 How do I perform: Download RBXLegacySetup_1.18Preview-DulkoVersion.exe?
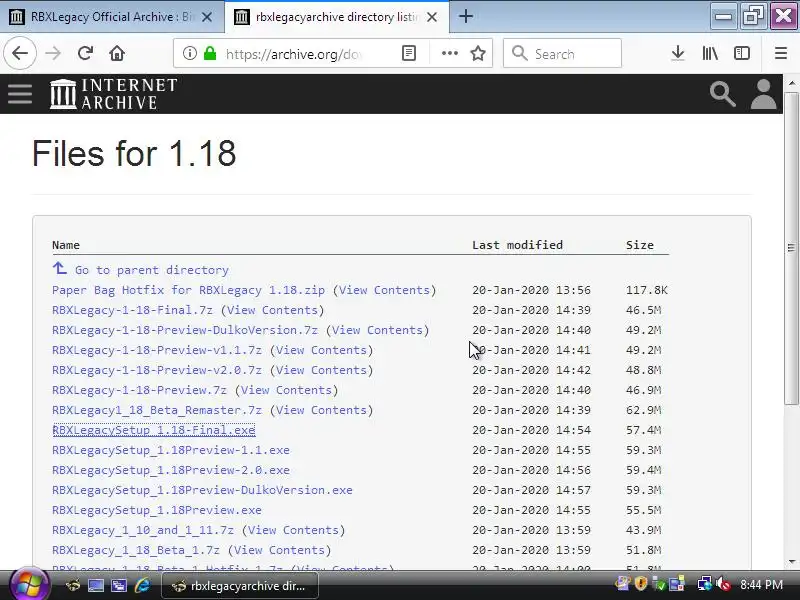202,490
